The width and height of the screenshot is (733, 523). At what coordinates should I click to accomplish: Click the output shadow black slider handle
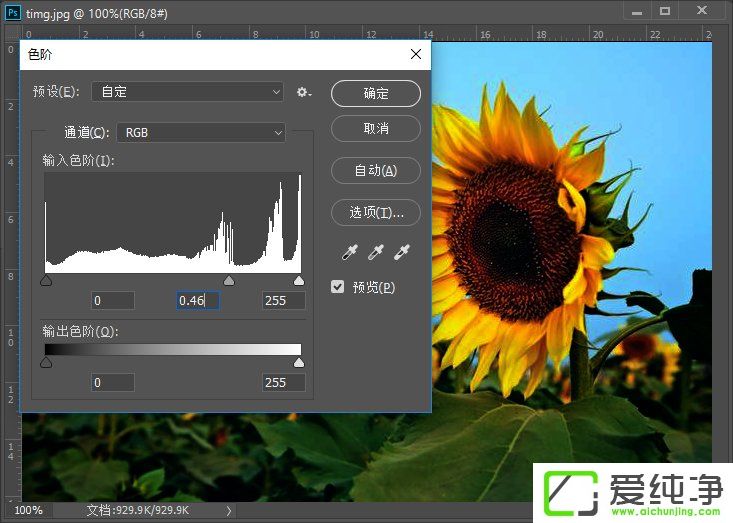46,363
